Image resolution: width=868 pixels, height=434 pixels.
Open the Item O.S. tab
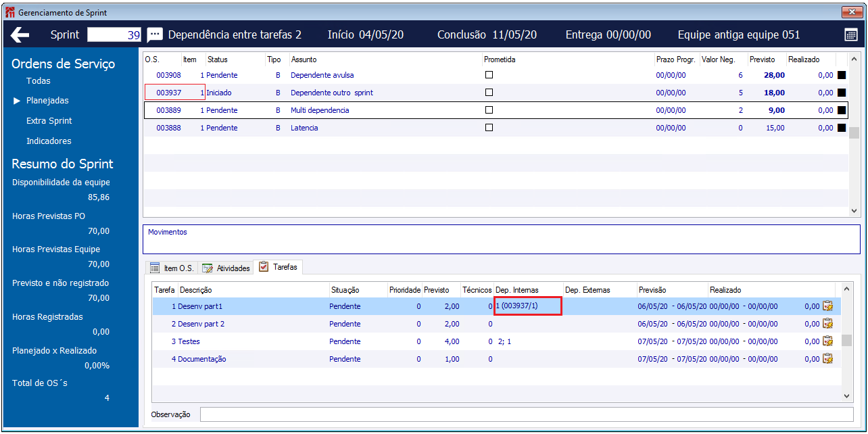(172, 268)
